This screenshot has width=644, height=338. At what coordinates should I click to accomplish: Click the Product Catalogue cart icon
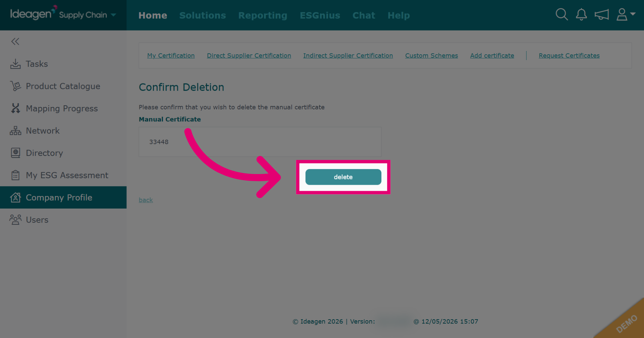point(15,86)
